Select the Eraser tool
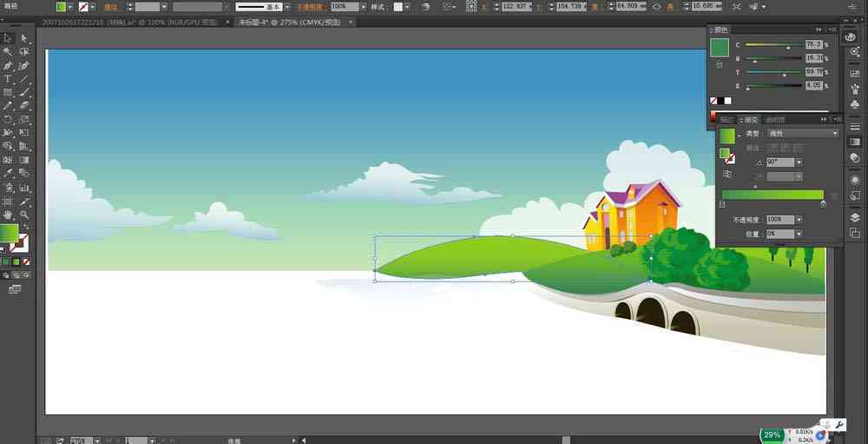The height and width of the screenshot is (444, 868). pyautogui.click(x=23, y=105)
